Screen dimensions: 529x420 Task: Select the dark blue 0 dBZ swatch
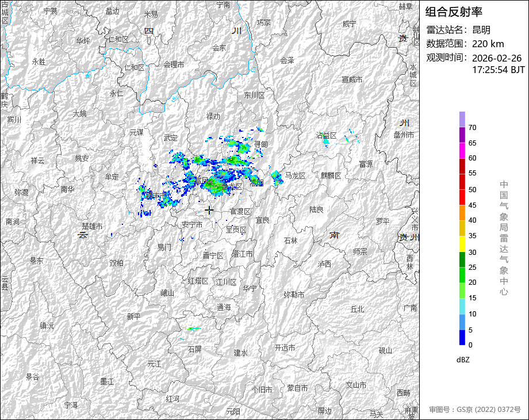(x=462, y=338)
